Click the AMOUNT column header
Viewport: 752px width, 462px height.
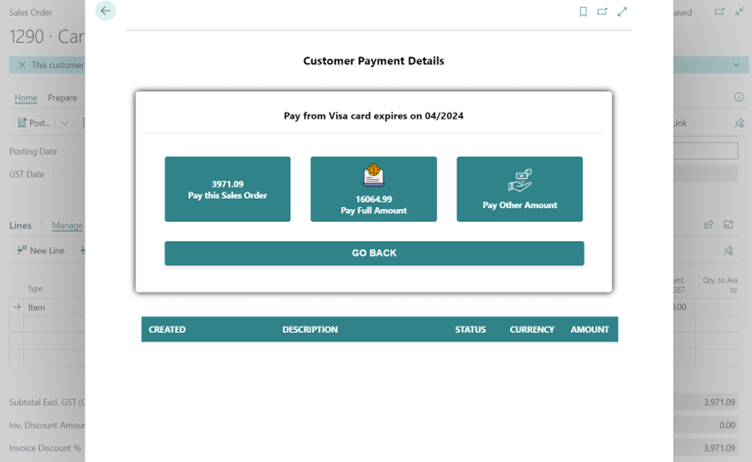coord(589,330)
